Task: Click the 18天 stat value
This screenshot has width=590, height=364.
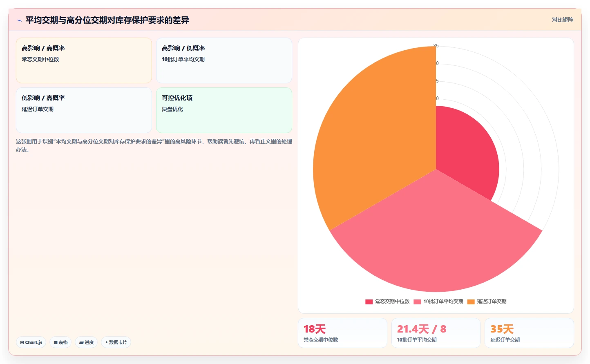Action: (x=315, y=329)
